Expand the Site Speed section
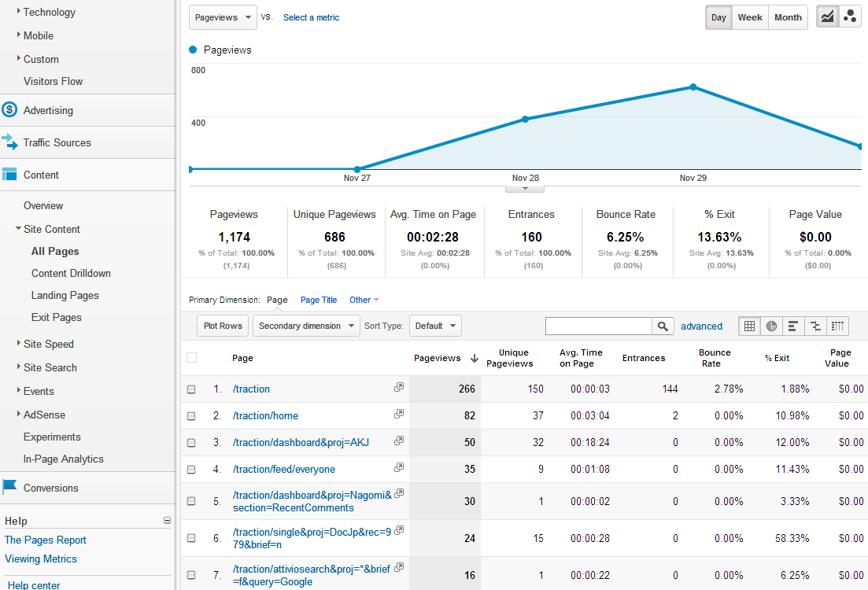Screen dimensions: 868x590 point(48,344)
